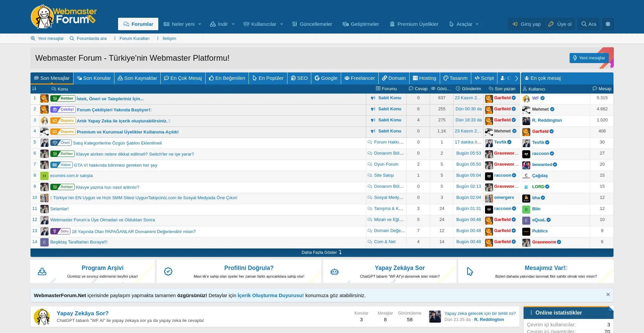
Task: Switch to the Son Konular tab
Action: pos(94,78)
